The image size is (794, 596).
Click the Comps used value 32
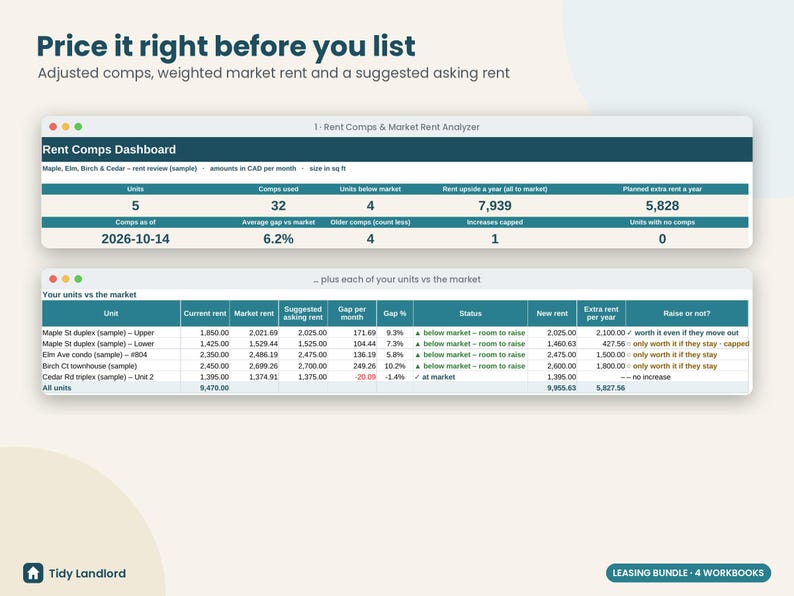point(278,206)
